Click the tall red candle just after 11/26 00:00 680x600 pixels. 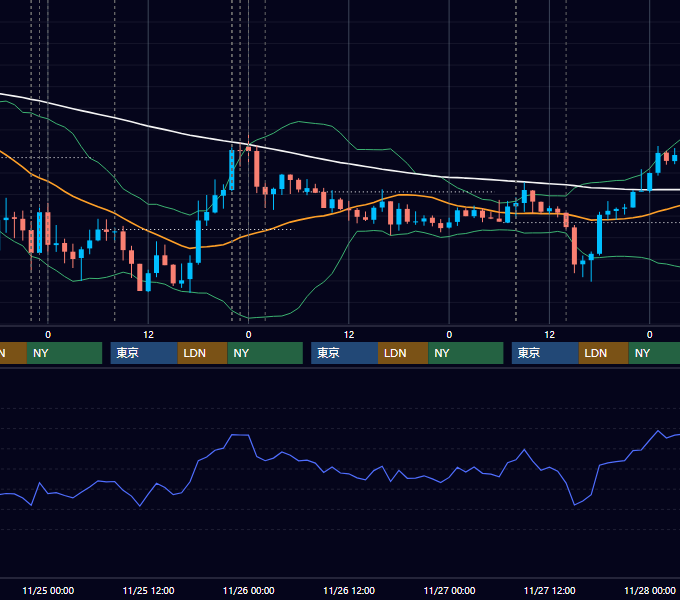click(x=257, y=169)
